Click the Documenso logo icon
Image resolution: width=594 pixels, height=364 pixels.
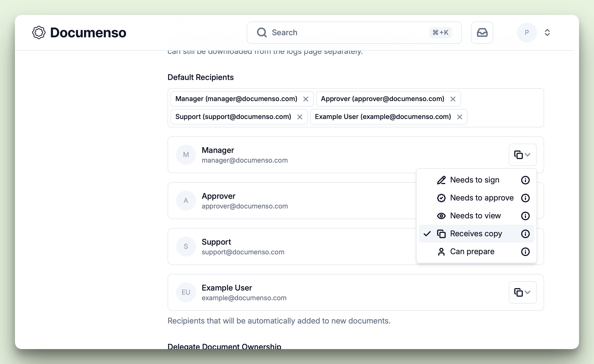click(x=39, y=32)
